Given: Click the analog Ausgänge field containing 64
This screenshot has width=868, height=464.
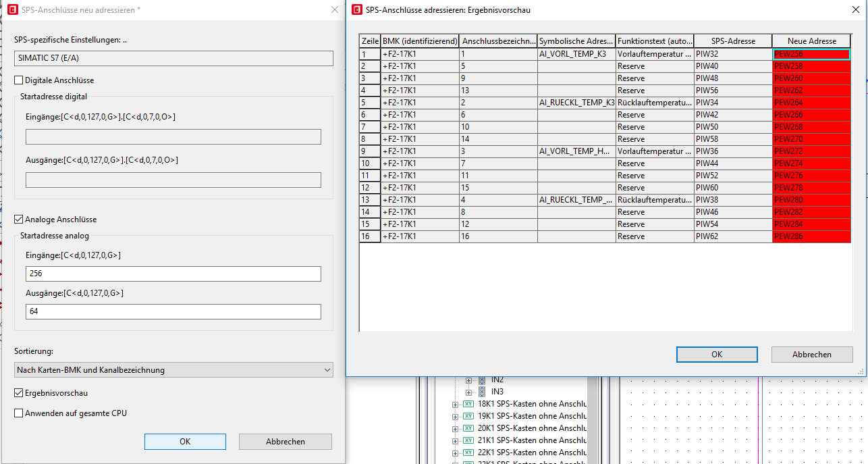Looking at the screenshot, I should 173,311.
